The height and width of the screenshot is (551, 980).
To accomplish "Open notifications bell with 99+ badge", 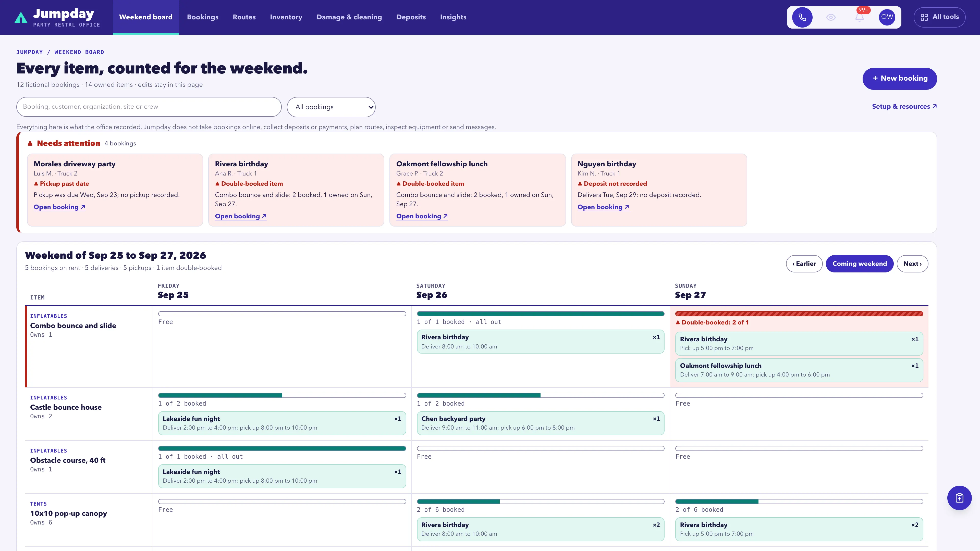I will point(859,17).
